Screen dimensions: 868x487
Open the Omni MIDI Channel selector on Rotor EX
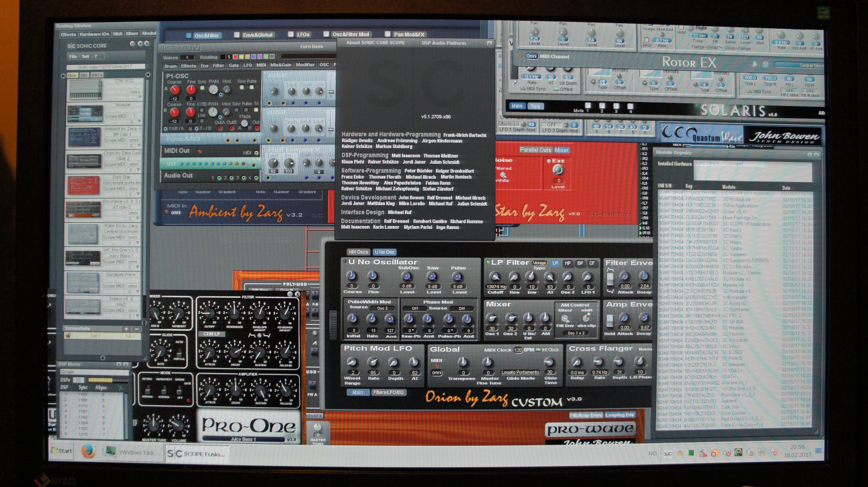tap(532, 56)
